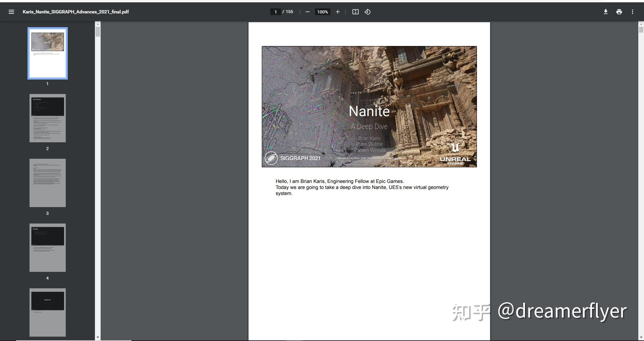Screen dimensions: 644x341
Task: Edit the 100% zoom percentage value
Action: pyautogui.click(x=322, y=12)
